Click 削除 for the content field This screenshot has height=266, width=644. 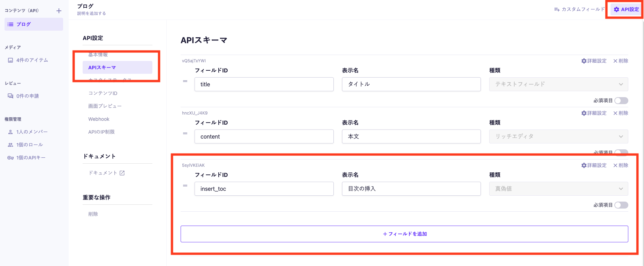(x=621, y=113)
